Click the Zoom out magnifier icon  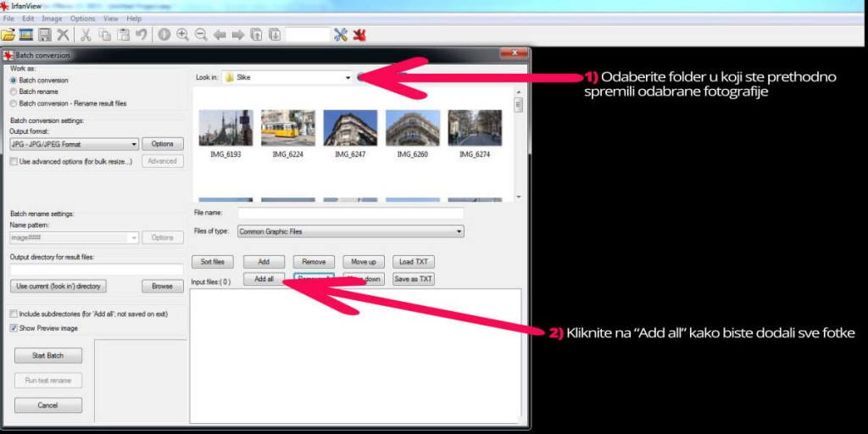tap(201, 35)
